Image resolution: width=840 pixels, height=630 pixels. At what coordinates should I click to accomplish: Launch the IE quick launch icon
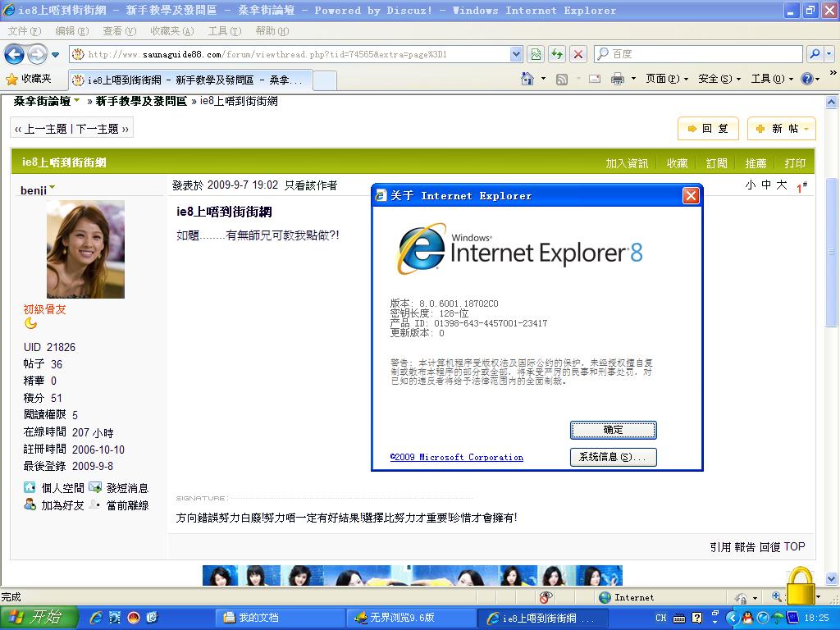point(97,618)
